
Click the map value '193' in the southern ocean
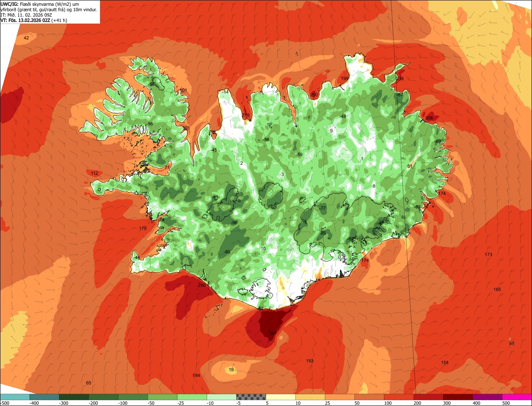click(310, 361)
